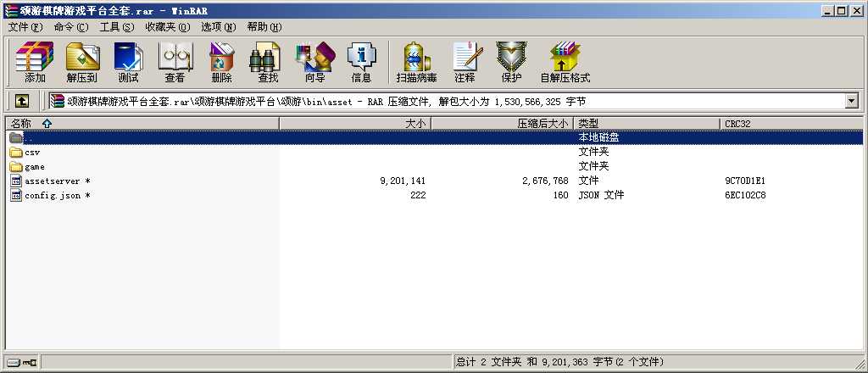Click CRC32 value 9C70D1E1
Screen dimensions: 868x373
745,181
